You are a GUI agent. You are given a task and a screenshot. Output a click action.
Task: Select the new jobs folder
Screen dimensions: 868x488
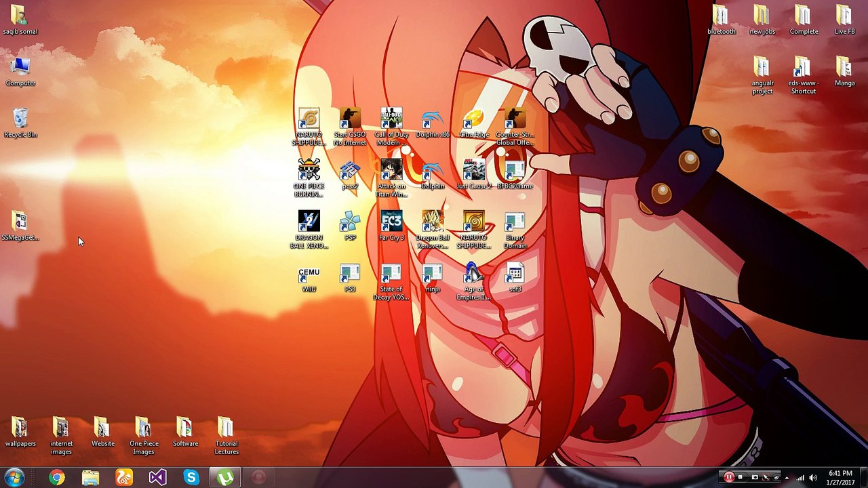pyautogui.click(x=762, y=20)
